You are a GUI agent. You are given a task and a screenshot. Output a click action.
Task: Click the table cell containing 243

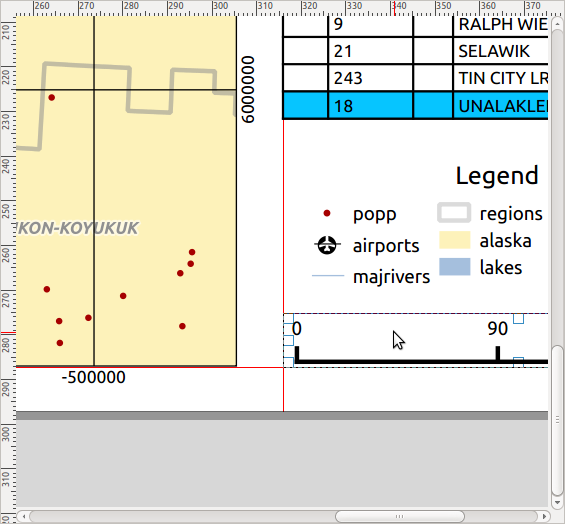click(x=370, y=78)
